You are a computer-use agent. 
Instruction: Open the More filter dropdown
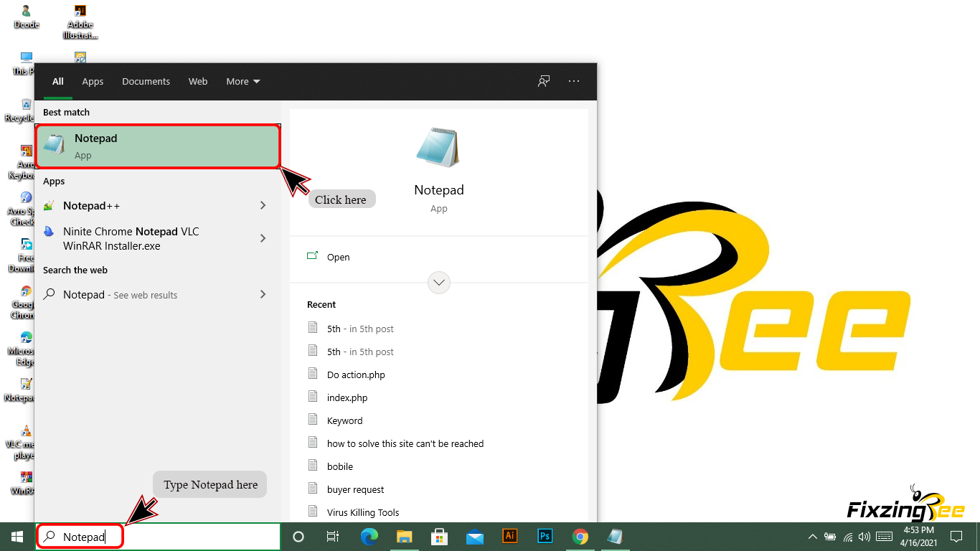[243, 81]
